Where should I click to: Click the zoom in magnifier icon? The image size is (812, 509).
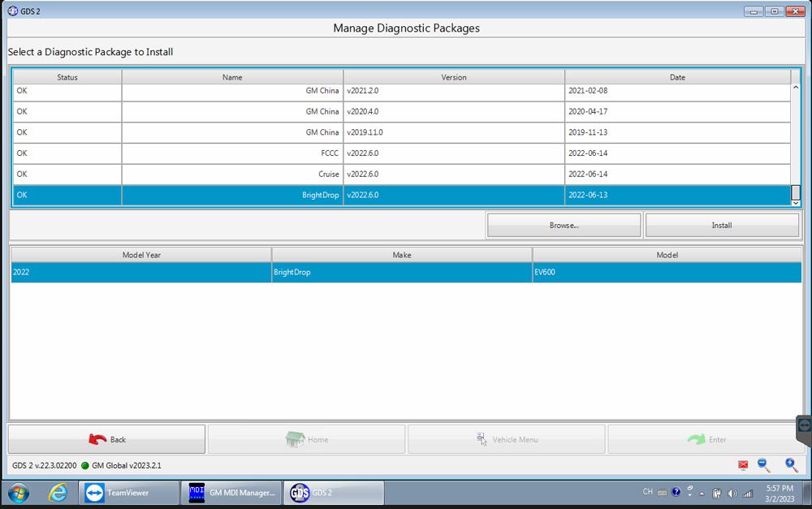pyautogui.click(x=791, y=464)
